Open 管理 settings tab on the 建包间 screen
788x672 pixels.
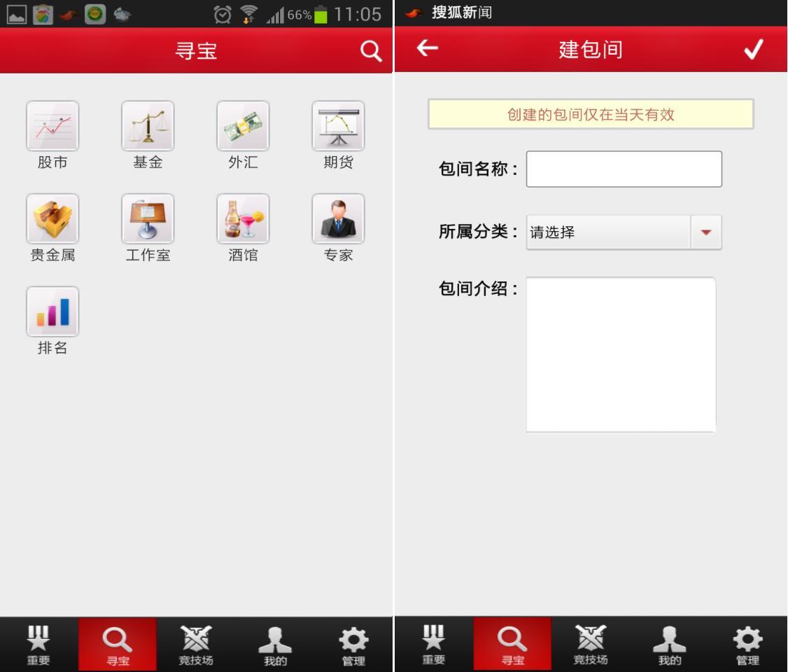[x=747, y=645]
